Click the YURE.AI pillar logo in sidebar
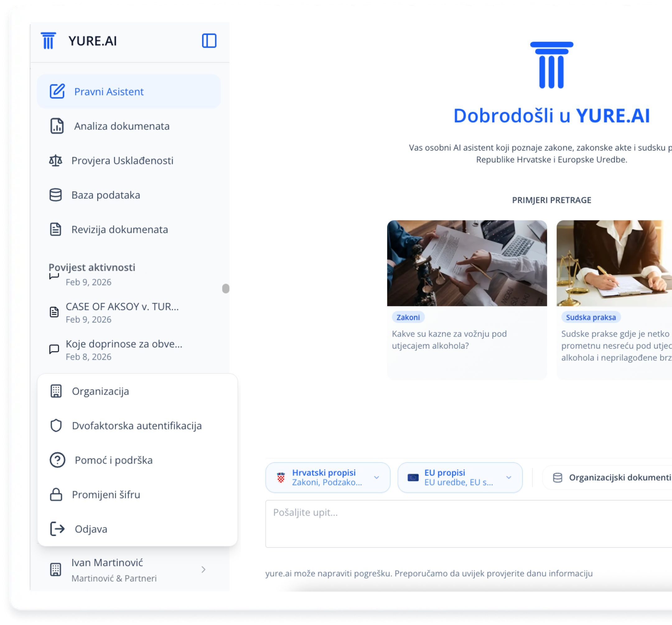The width and height of the screenshot is (672, 625). click(x=48, y=41)
